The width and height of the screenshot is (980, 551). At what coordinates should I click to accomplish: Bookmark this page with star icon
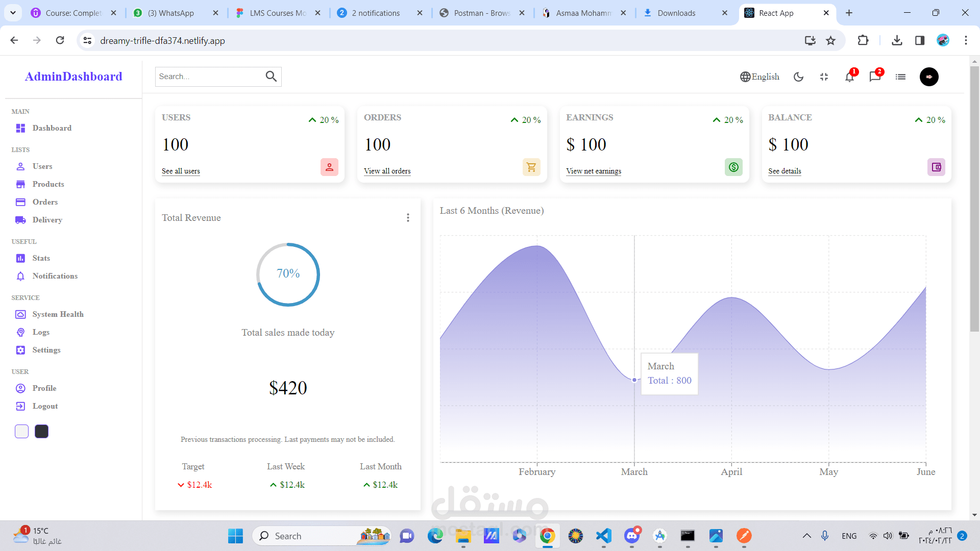pos(831,40)
